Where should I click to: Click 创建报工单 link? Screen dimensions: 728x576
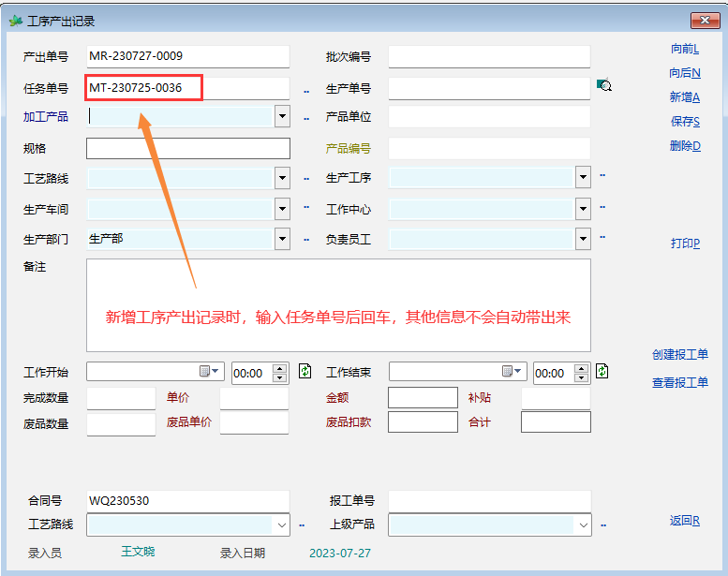pos(680,355)
